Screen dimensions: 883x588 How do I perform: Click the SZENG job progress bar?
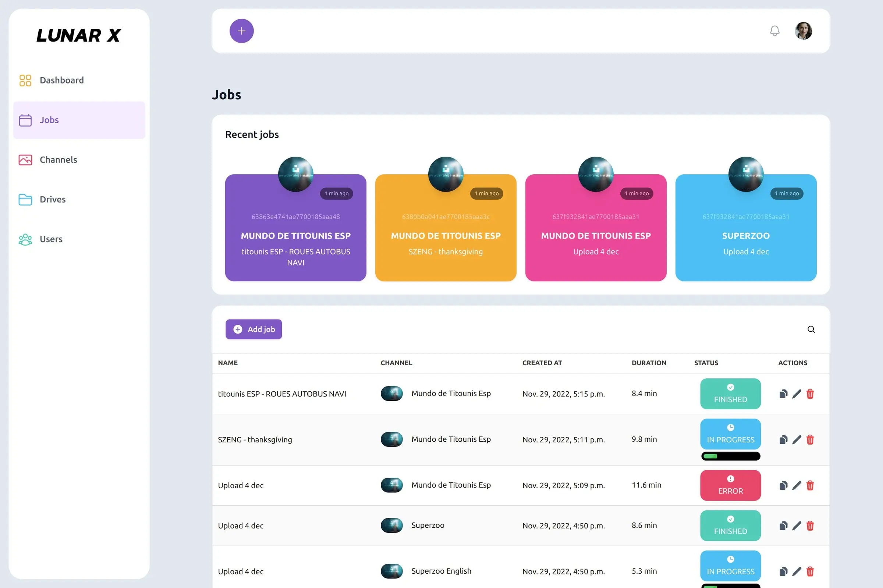(731, 456)
